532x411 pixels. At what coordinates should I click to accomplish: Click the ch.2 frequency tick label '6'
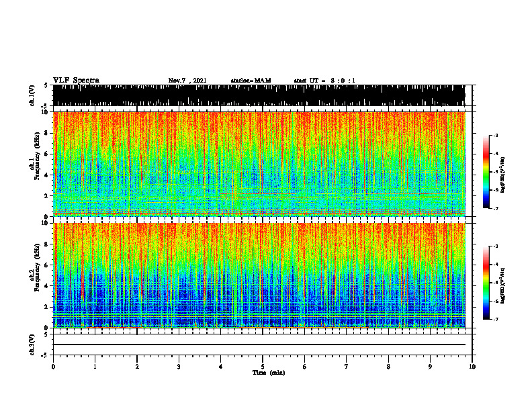47,265
